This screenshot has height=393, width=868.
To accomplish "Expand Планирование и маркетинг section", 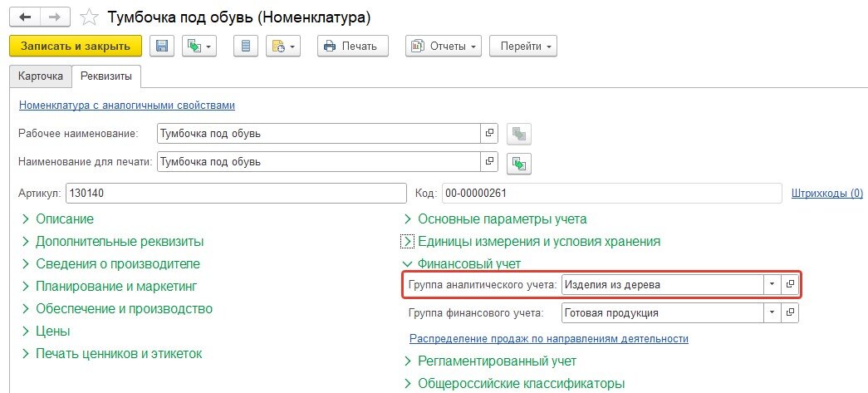I will (110, 287).
